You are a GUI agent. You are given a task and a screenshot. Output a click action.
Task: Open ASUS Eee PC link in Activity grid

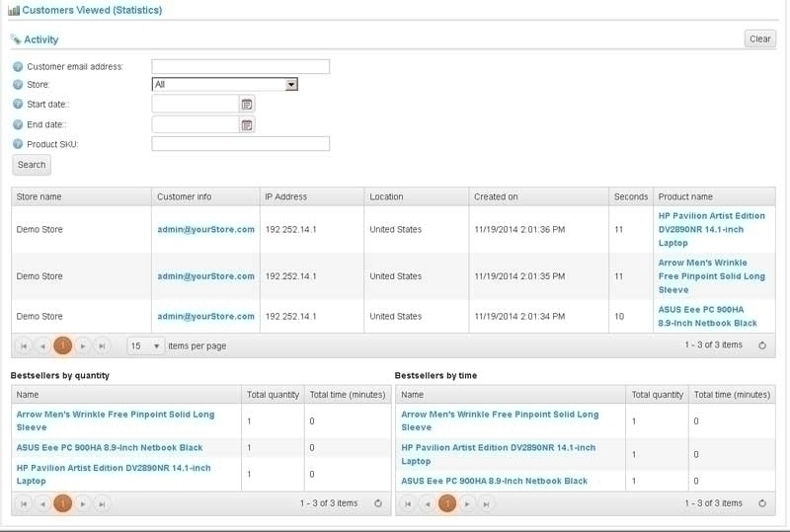coord(707,317)
